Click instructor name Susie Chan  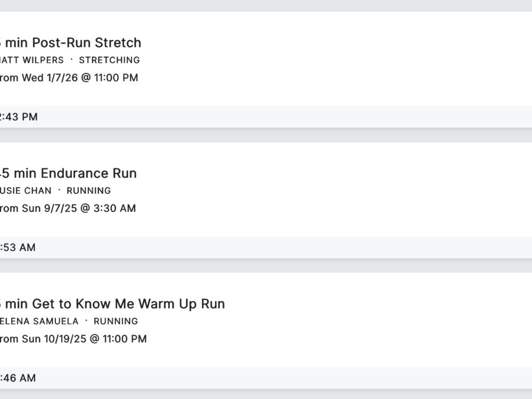coord(26,190)
